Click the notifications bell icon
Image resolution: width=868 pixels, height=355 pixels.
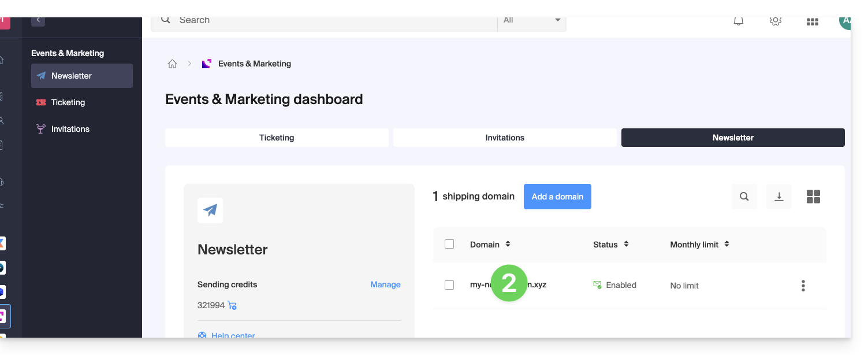click(x=738, y=21)
